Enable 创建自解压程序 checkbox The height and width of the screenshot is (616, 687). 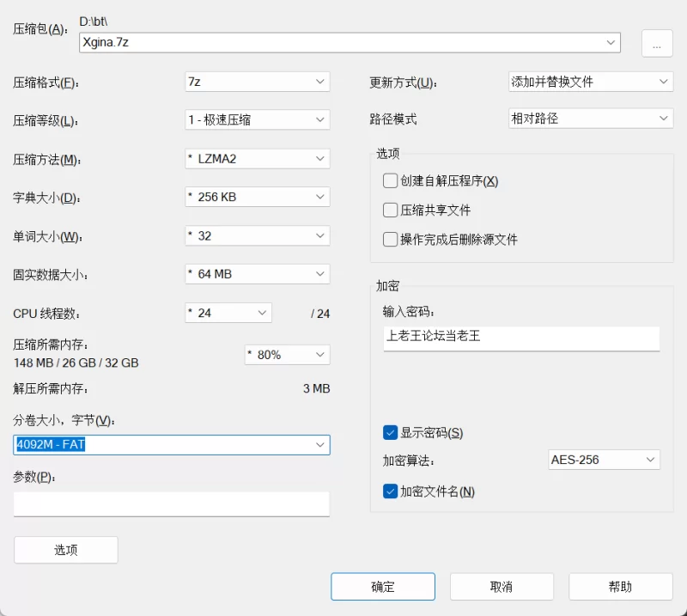(x=391, y=181)
